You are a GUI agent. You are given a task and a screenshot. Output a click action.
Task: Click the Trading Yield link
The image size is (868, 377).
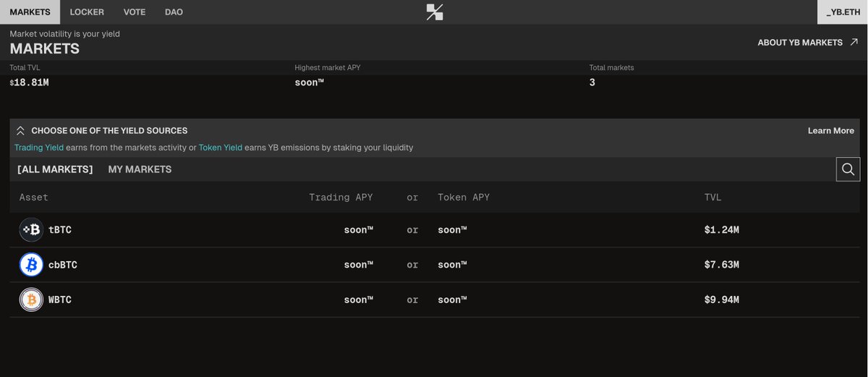39,148
